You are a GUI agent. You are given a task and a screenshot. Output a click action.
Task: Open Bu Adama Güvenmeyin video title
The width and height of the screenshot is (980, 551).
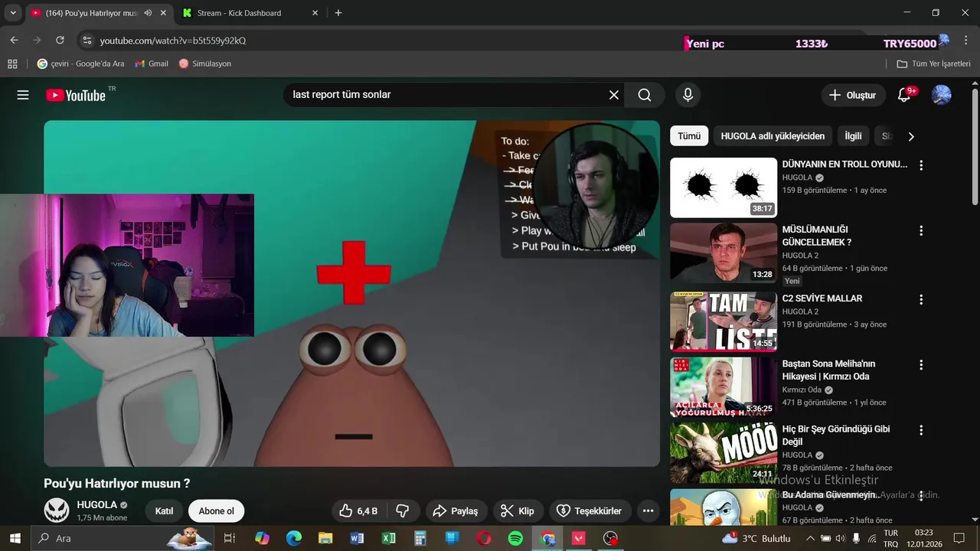pos(831,495)
